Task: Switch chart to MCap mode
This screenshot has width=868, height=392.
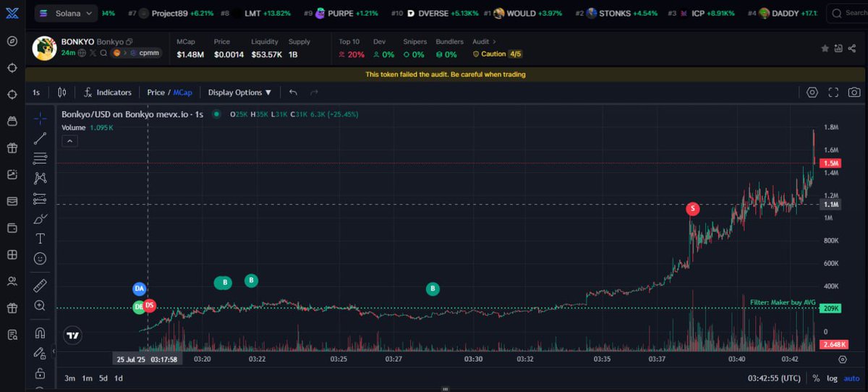Action: [x=182, y=93]
